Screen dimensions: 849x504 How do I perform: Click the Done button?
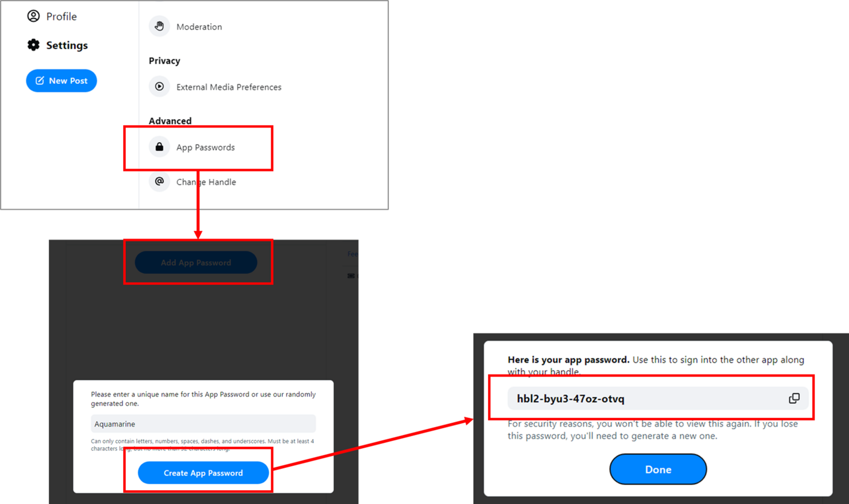click(658, 470)
